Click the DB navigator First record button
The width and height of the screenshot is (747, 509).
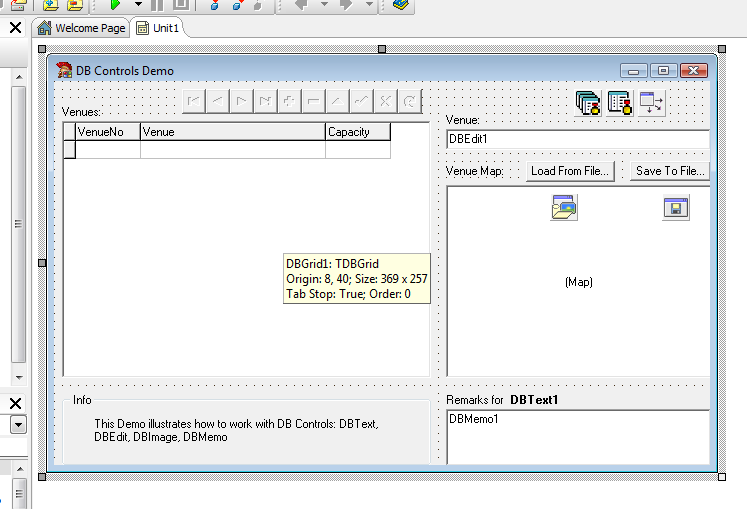pos(195,101)
